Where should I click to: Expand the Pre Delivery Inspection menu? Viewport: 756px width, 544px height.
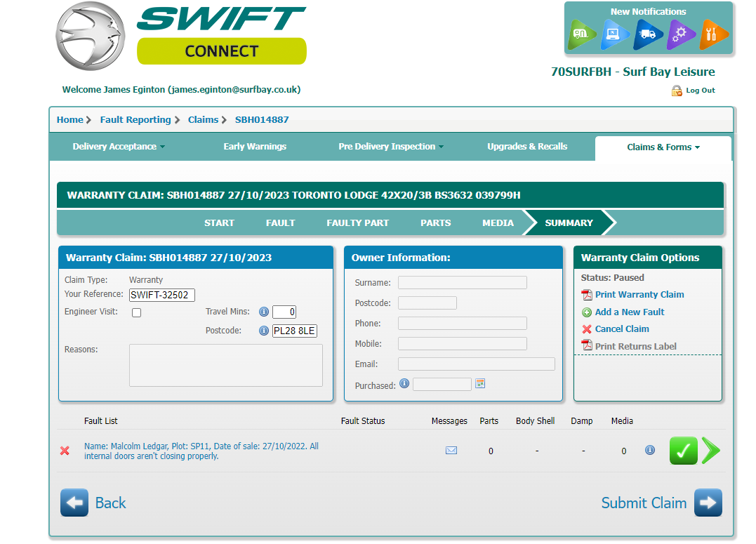(x=391, y=147)
